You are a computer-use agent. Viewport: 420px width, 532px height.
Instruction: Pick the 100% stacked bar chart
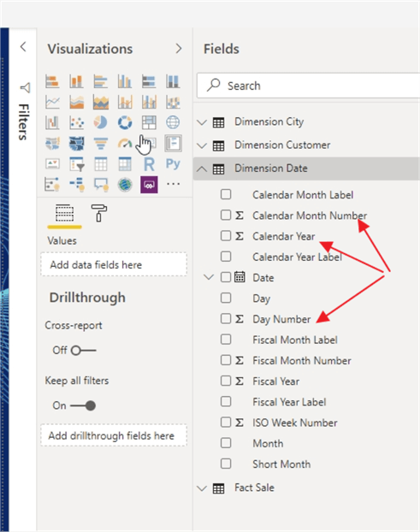[x=149, y=81]
